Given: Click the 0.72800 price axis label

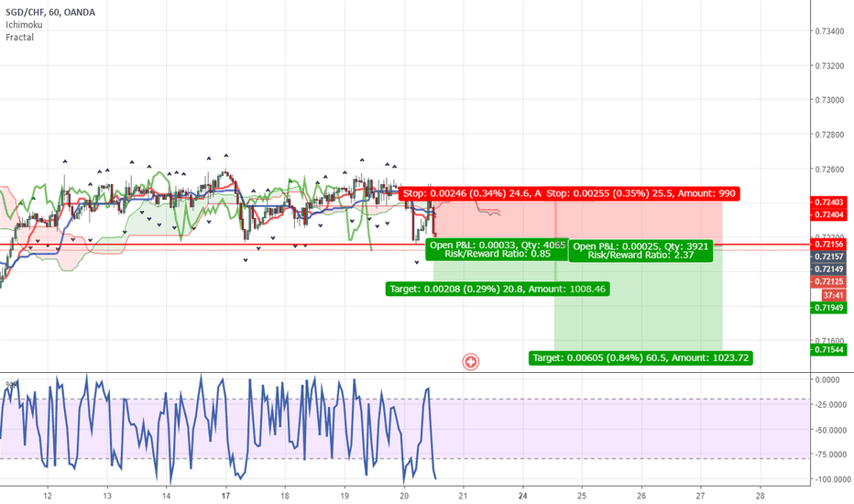Looking at the screenshot, I should pyautogui.click(x=829, y=135).
